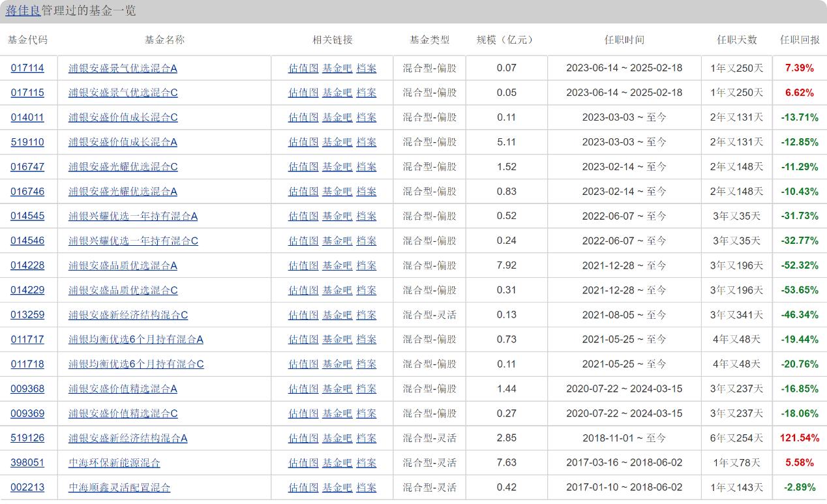Open fund 浦银安盛品质优选混合A
827x504 pixels.
[123, 265]
